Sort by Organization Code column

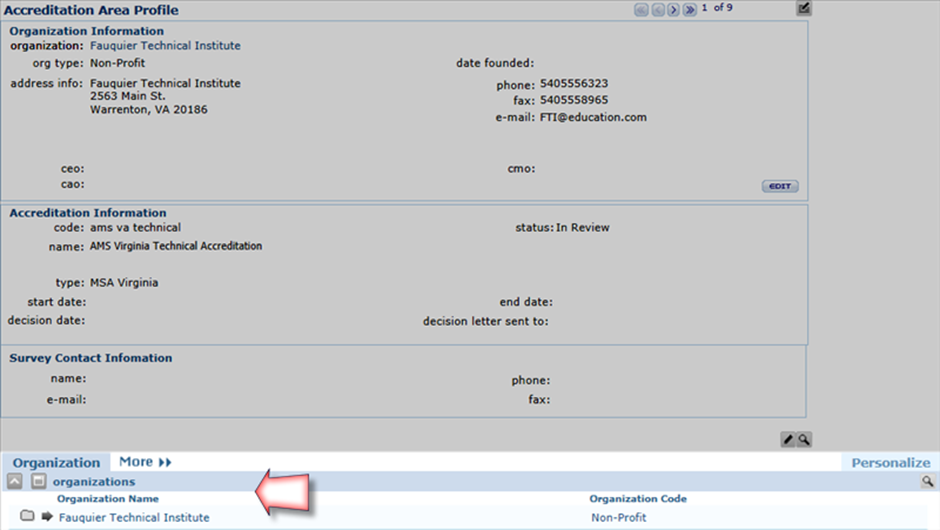tap(638, 499)
